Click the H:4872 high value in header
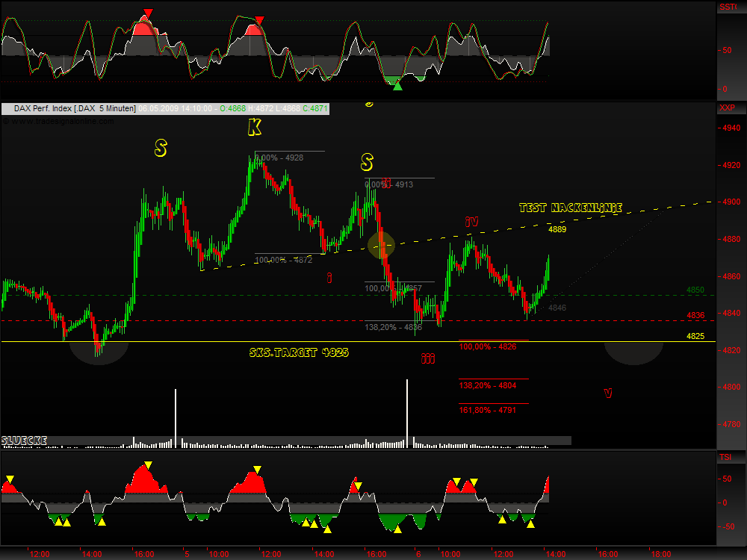 (x=261, y=108)
